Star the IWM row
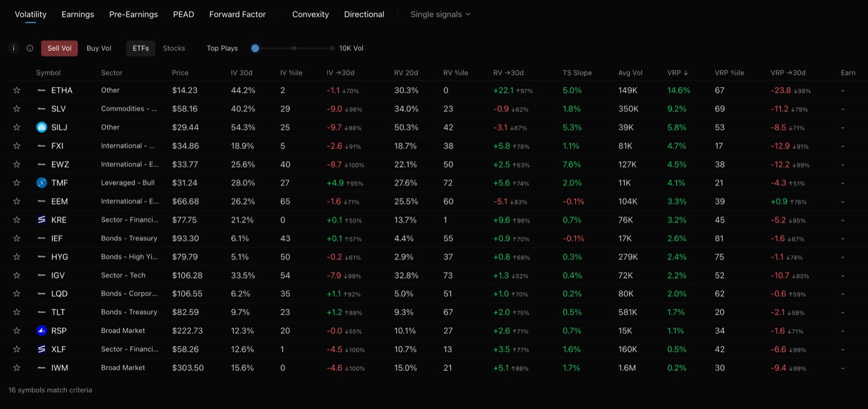868x409 pixels. pos(17,368)
